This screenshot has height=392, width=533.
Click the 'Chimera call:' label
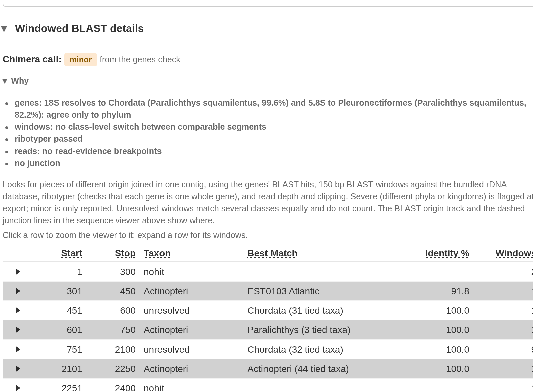point(32,59)
